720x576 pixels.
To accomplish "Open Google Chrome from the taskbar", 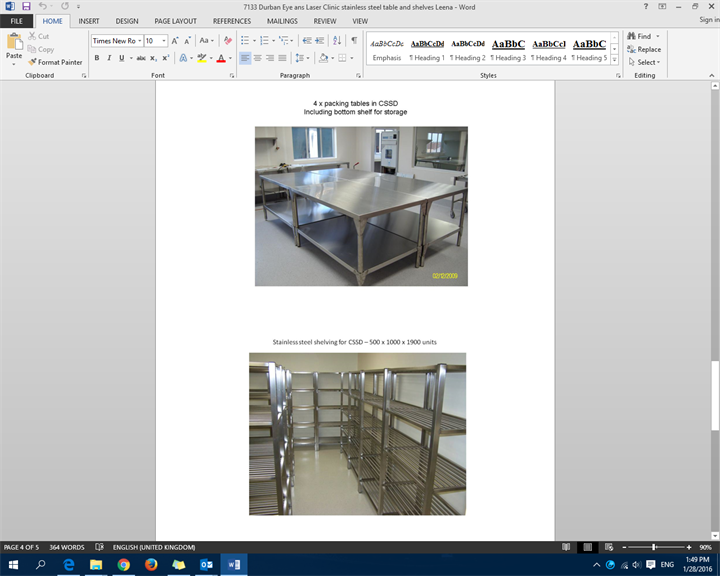I will click(x=123, y=565).
